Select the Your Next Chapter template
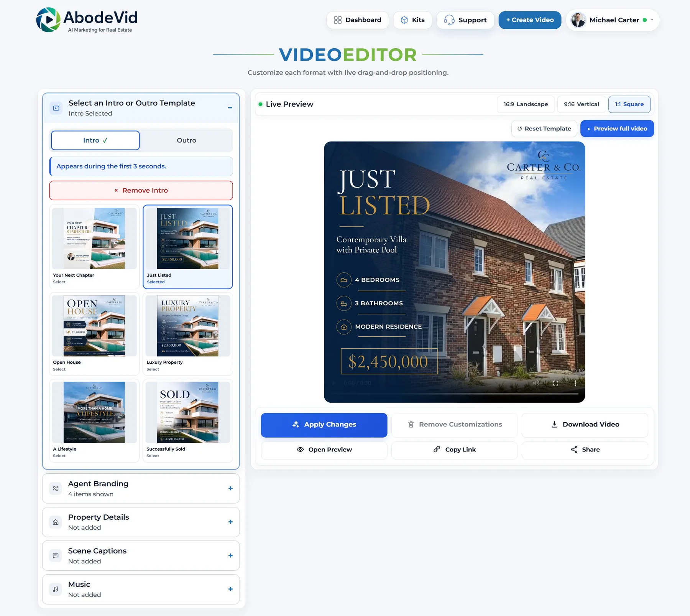Viewport: 690px width, 616px height. pyautogui.click(x=94, y=247)
